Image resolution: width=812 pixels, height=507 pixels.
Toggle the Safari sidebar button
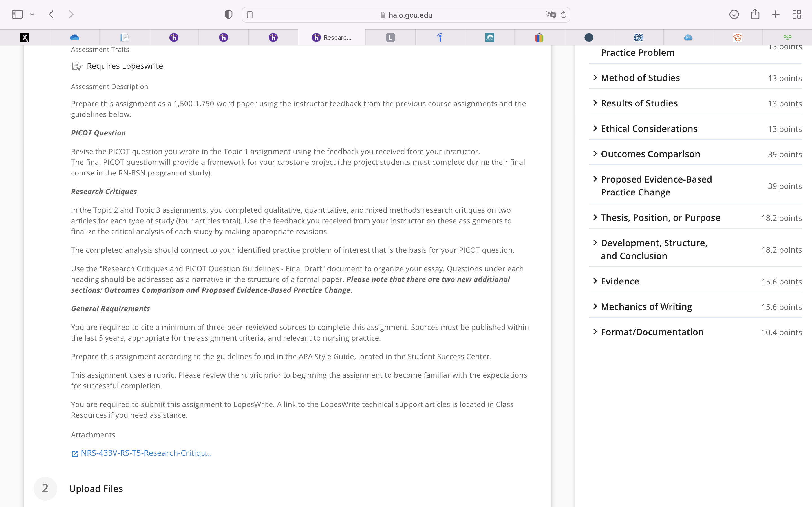pyautogui.click(x=17, y=14)
